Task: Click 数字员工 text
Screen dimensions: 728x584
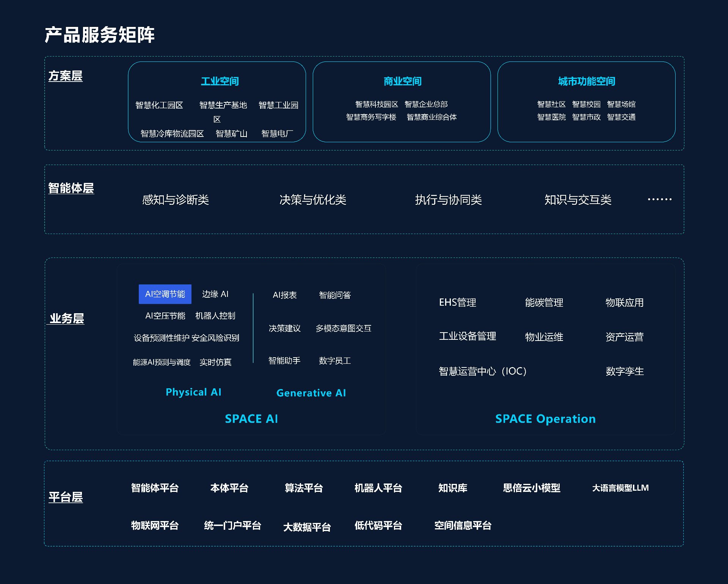Action: pyautogui.click(x=335, y=361)
